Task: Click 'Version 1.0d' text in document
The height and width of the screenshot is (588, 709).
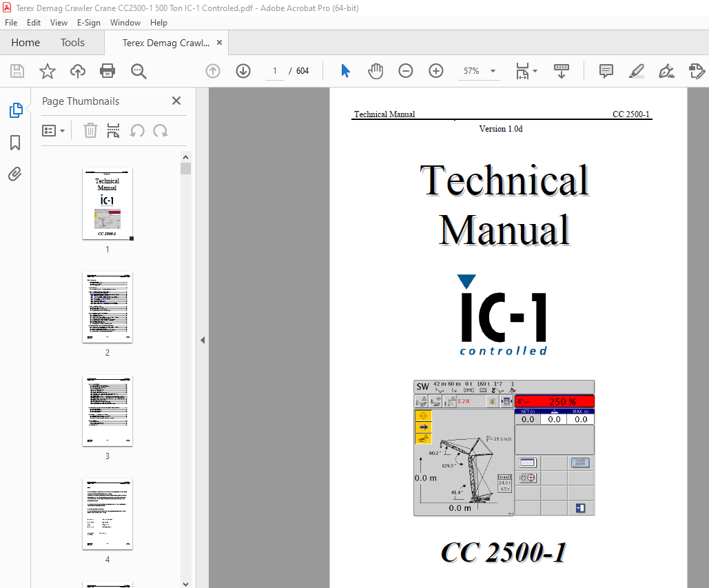Action: click(x=500, y=129)
